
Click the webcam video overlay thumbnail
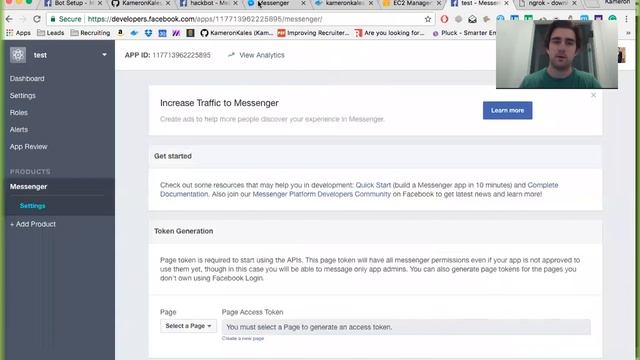coord(557,54)
